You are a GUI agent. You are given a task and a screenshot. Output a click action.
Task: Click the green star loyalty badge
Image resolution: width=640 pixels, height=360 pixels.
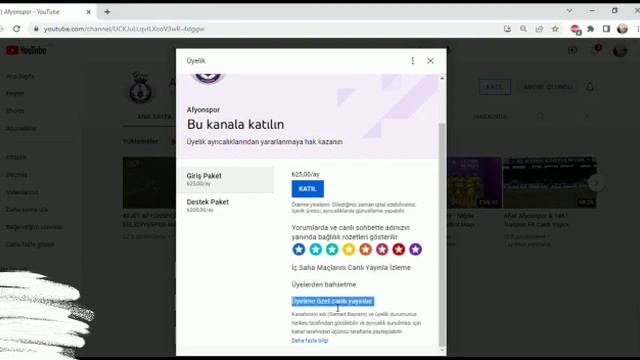pyautogui.click(x=332, y=249)
